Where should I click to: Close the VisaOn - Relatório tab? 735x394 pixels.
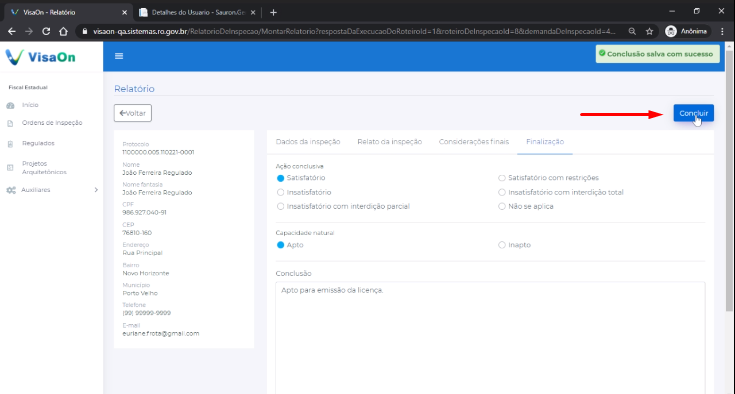[124, 13]
